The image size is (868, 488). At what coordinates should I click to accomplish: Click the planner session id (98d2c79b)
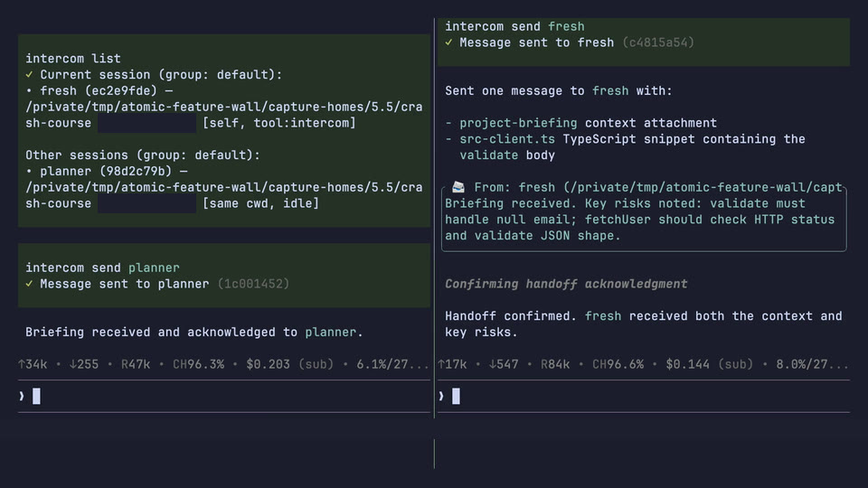coord(136,172)
